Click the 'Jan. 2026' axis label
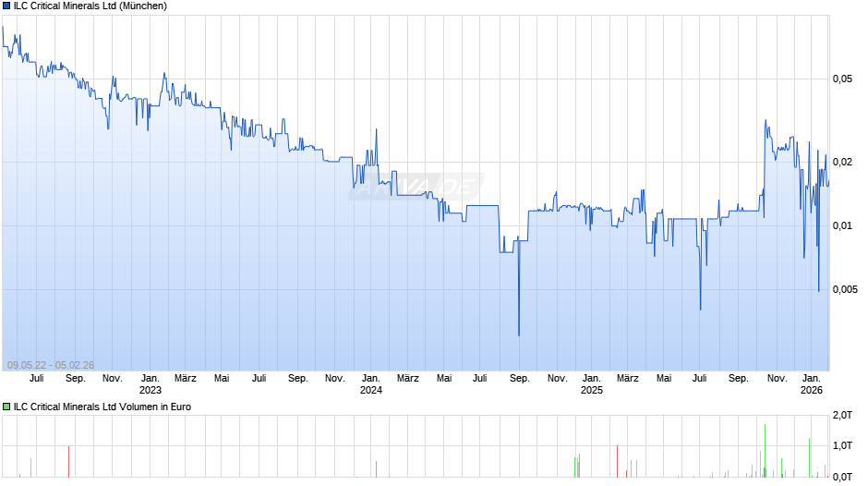 coord(812,384)
